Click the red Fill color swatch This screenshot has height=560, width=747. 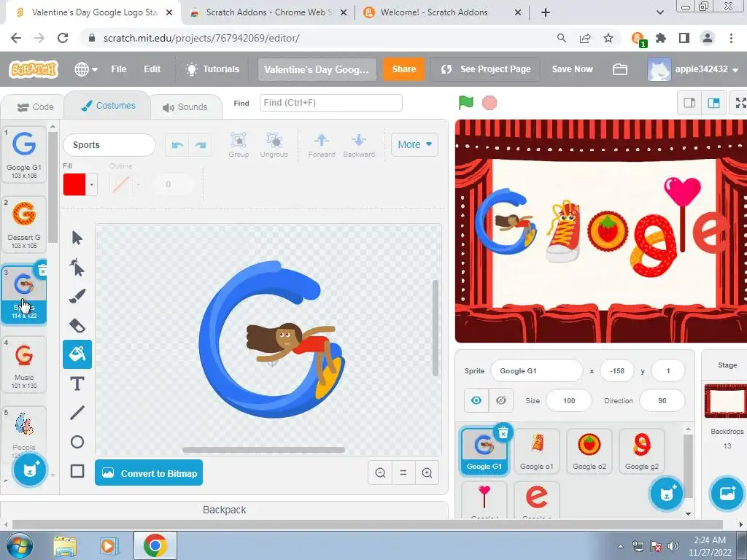pyautogui.click(x=74, y=184)
